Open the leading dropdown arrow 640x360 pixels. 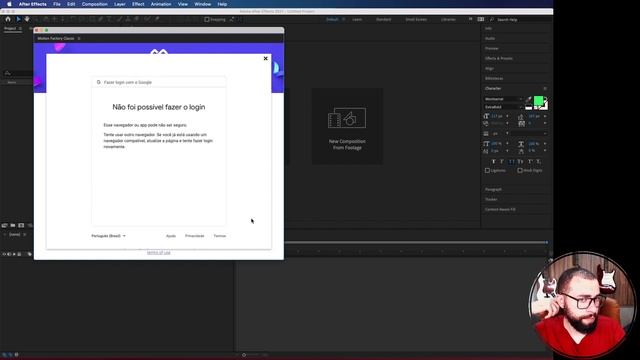coord(545,116)
